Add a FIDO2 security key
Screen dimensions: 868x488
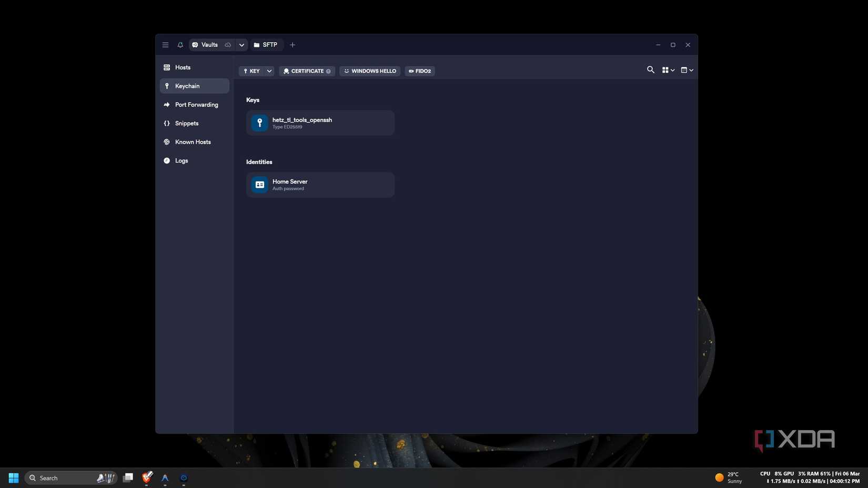pos(419,71)
